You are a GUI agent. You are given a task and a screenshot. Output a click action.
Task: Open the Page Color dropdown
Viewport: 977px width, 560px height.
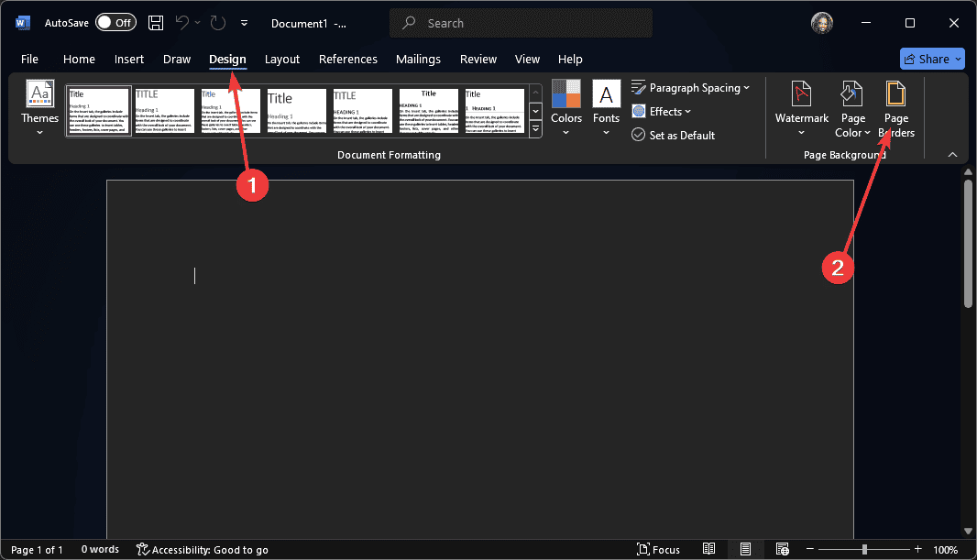point(852,109)
